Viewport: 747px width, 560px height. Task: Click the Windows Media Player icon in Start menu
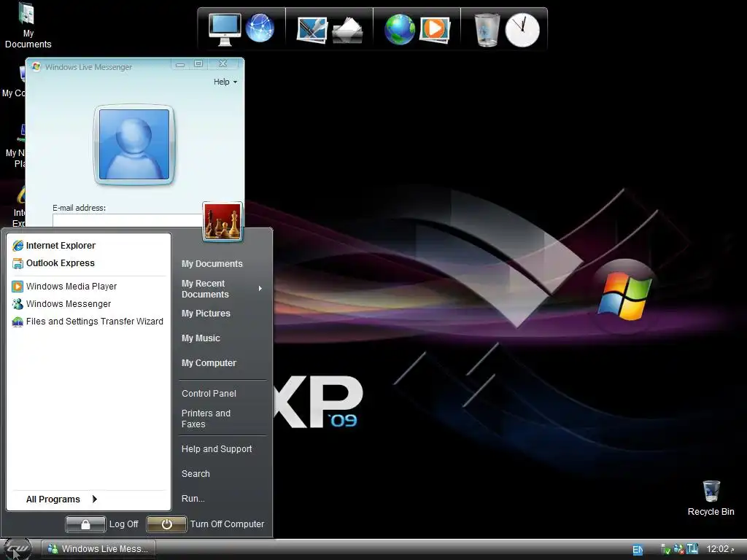pos(18,286)
